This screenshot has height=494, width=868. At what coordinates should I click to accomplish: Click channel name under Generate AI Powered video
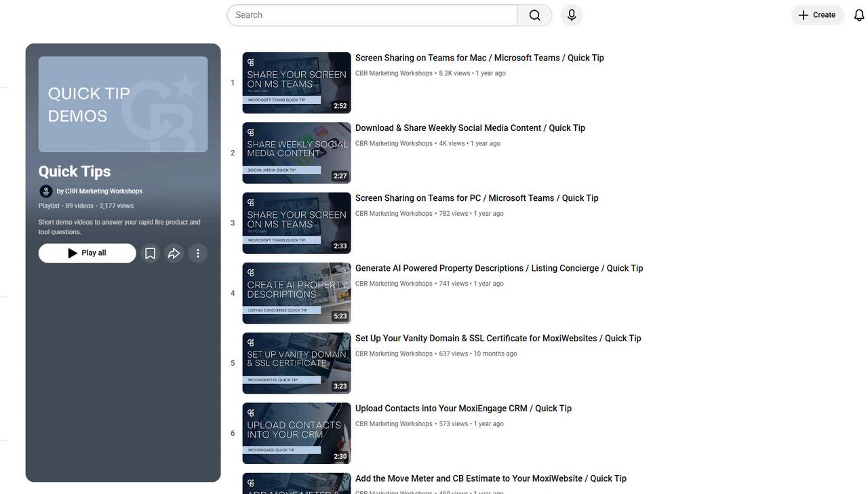394,284
